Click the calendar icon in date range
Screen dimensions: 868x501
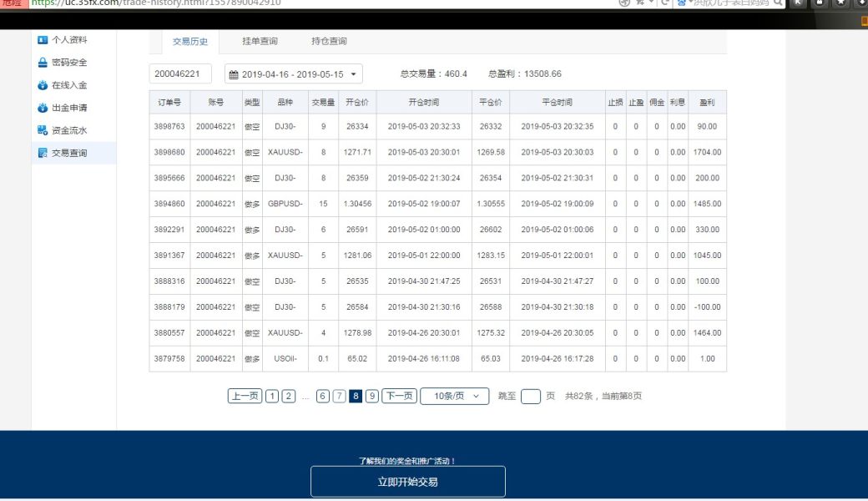[234, 74]
